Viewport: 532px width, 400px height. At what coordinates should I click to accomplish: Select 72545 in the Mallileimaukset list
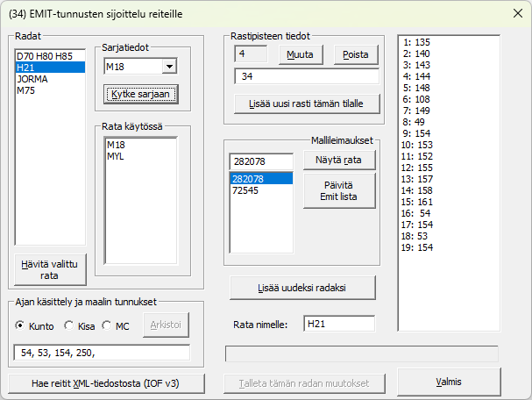[246, 190]
